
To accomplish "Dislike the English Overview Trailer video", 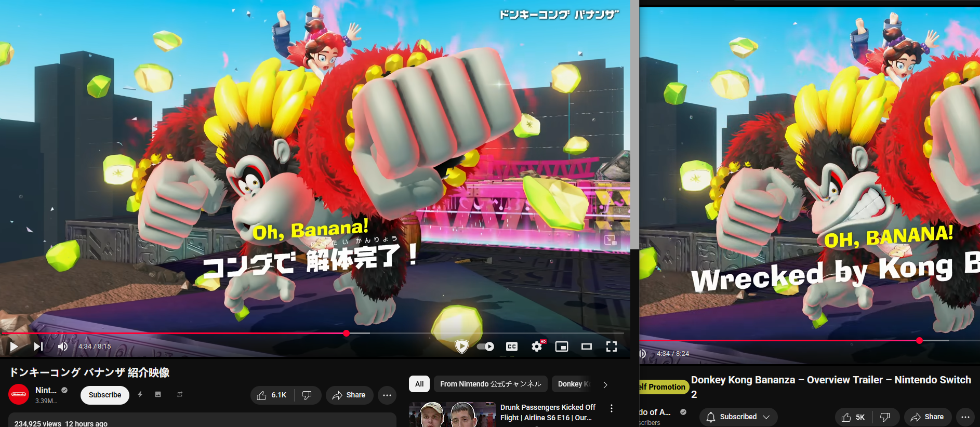I will [885, 417].
